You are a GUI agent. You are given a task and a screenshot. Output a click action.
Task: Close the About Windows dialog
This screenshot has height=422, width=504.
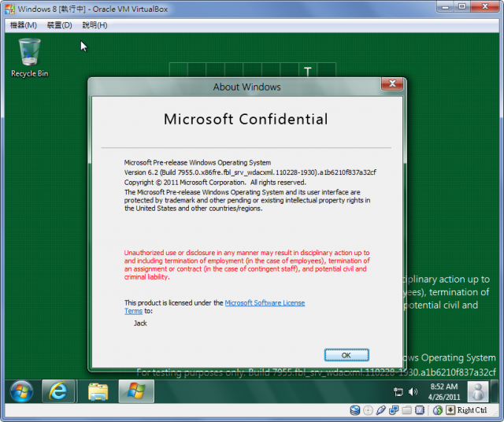click(x=392, y=84)
